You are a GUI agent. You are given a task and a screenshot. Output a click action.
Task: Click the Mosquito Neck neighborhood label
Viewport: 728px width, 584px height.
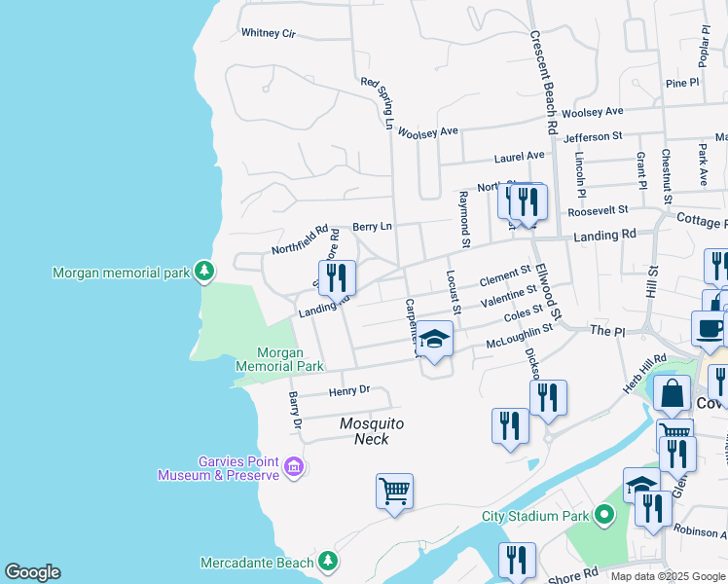[371, 431]
